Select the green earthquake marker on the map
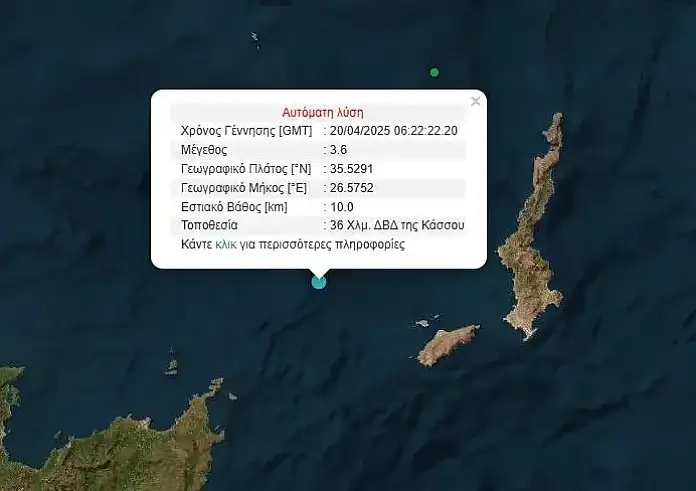Image resolution: width=696 pixels, height=491 pixels. click(434, 72)
